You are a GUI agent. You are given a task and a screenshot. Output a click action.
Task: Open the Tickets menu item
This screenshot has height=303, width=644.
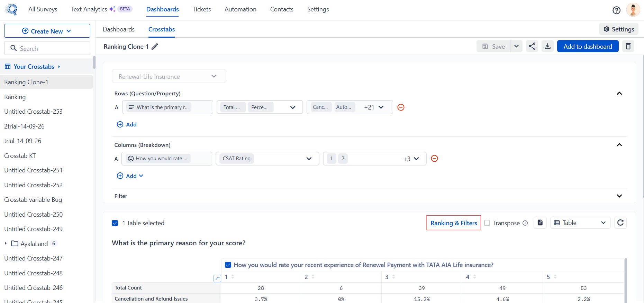click(x=202, y=9)
